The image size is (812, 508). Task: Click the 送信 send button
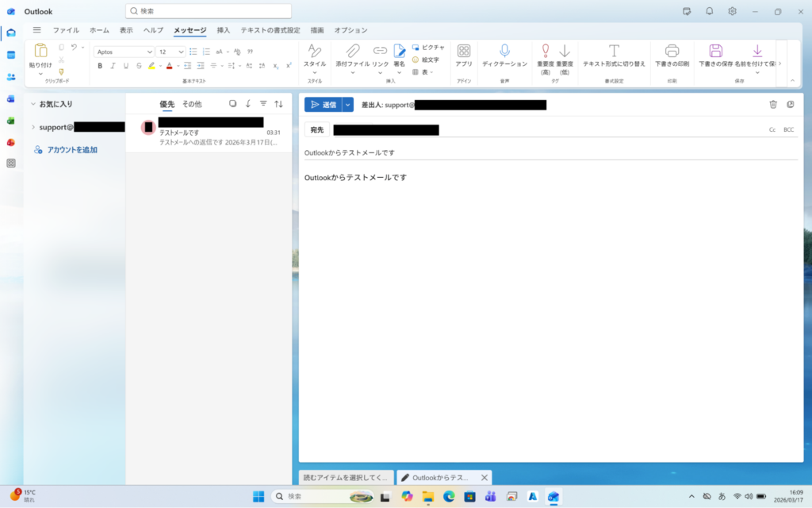323,105
